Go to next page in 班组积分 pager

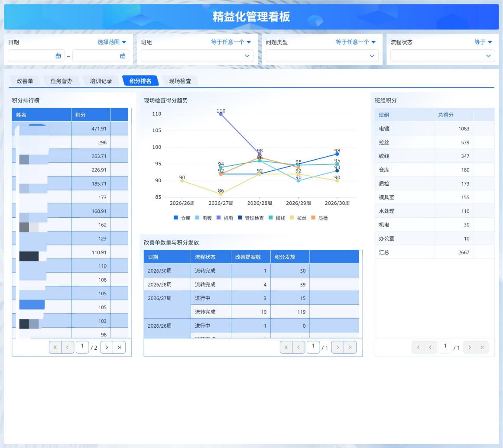[x=469, y=347]
